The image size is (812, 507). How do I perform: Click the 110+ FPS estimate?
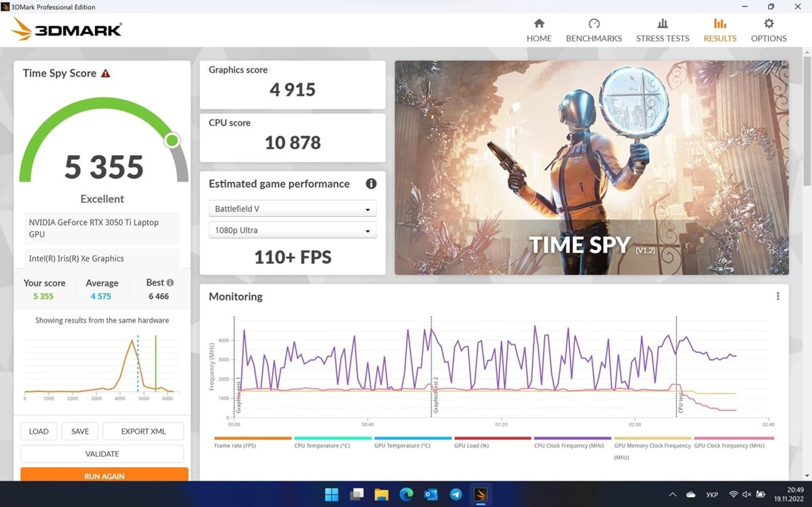292,257
